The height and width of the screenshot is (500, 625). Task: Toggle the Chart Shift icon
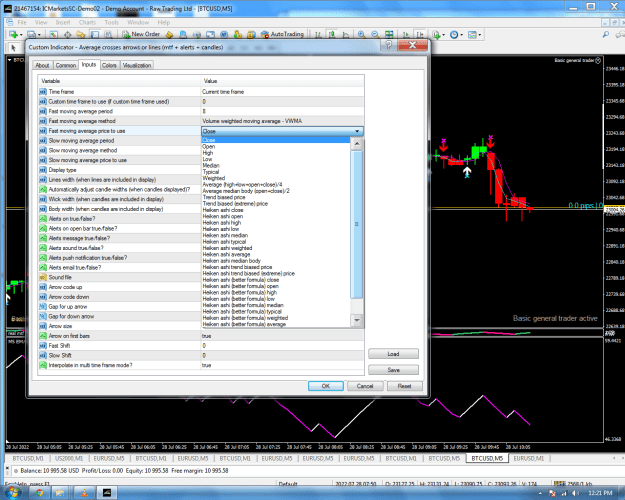tap(420, 35)
